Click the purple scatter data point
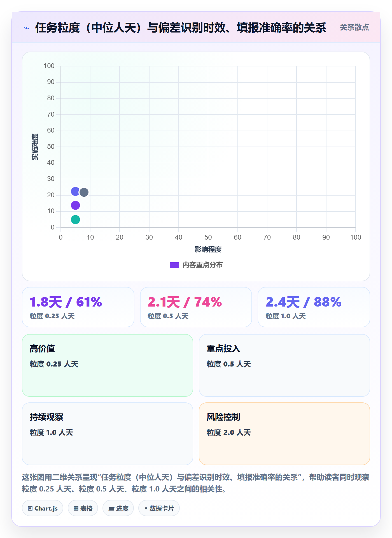392x538 pixels. point(75,205)
